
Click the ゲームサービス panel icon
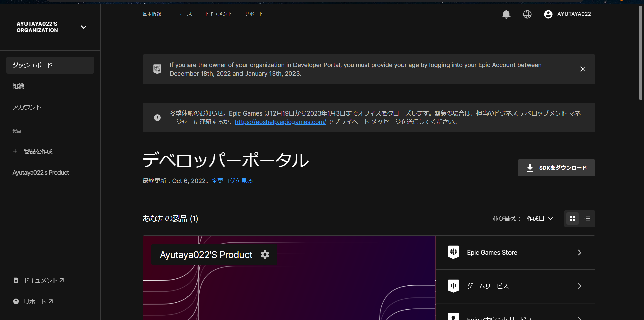[453, 286]
